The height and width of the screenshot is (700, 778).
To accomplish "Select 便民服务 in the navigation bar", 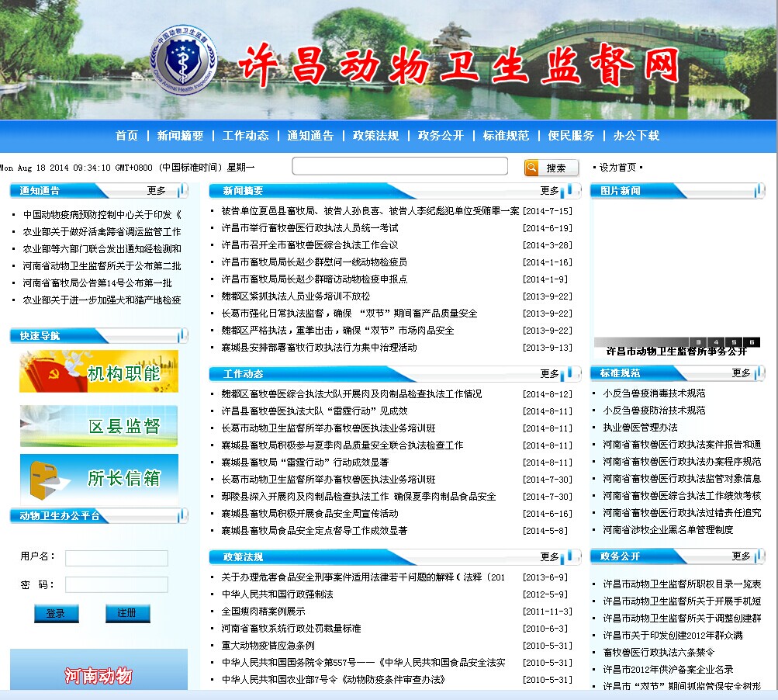I will tap(571, 136).
